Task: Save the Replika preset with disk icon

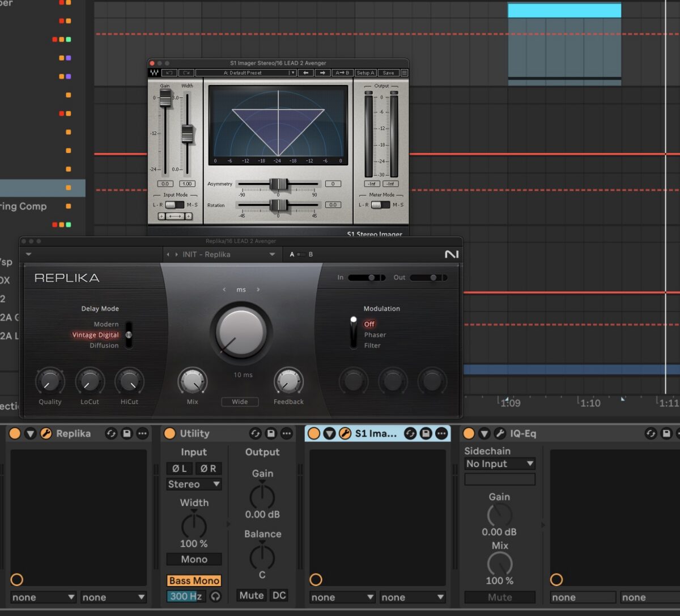Action: click(127, 434)
